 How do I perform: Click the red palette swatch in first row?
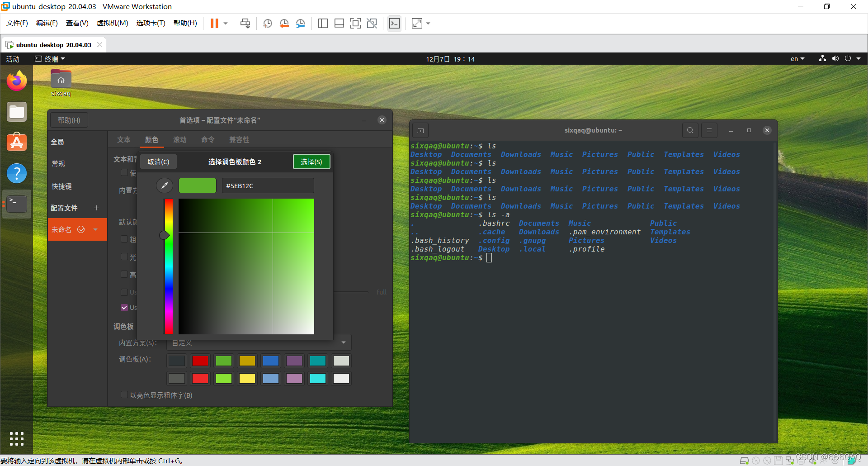(200, 361)
